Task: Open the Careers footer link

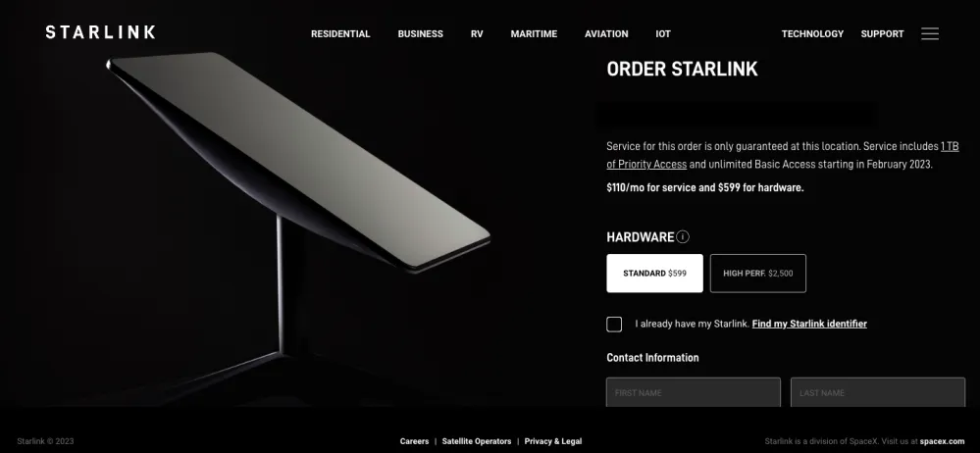Action: coord(414,441)
